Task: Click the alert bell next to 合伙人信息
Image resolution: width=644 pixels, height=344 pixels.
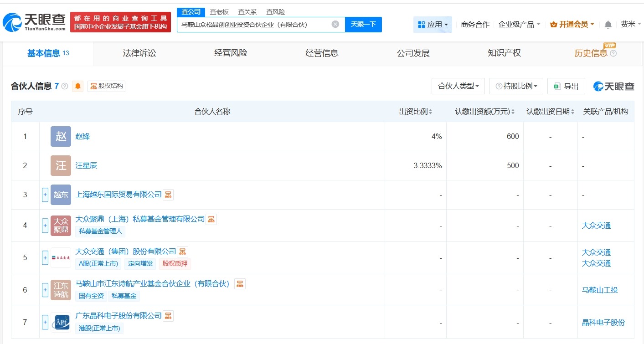Action: click(x=77, y=86)
